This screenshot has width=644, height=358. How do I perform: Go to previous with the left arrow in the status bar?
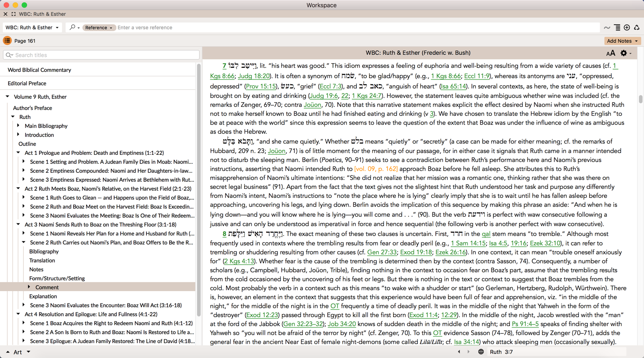point(459,352)
